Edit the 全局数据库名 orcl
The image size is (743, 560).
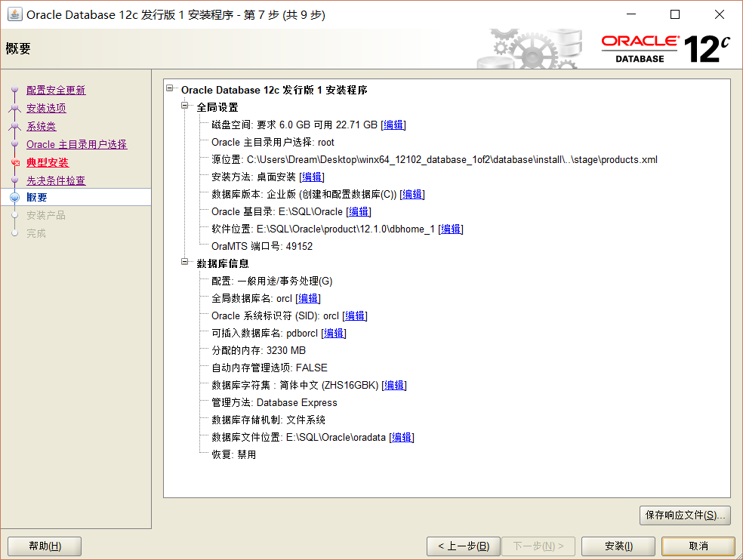pos(308,298)
